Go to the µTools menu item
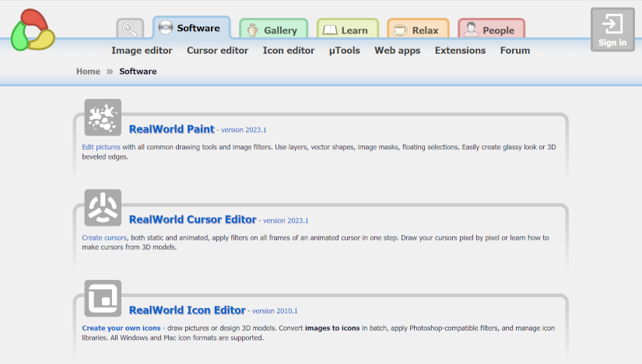This screenshot has width=642, height=364. (345, 51)
